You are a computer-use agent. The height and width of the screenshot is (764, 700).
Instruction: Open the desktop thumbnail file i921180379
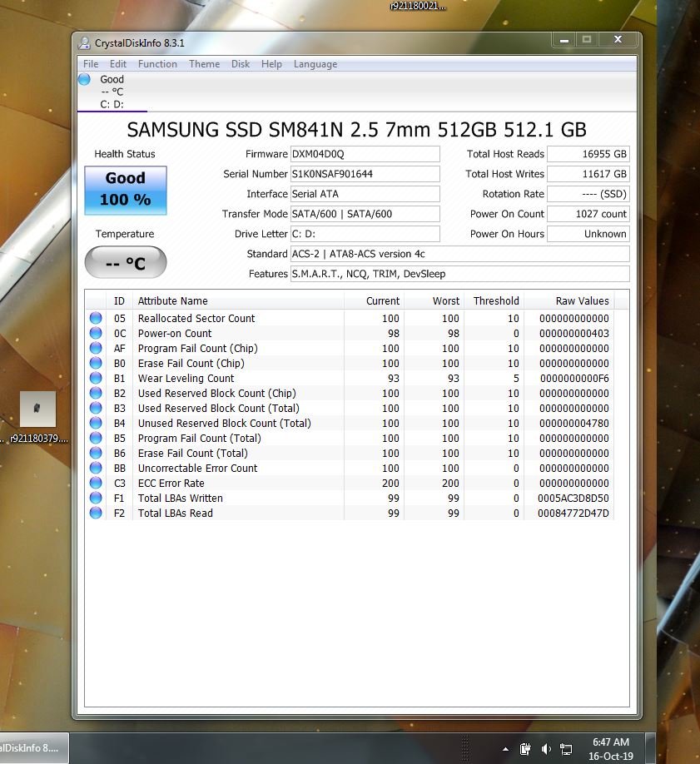[37, 409]
